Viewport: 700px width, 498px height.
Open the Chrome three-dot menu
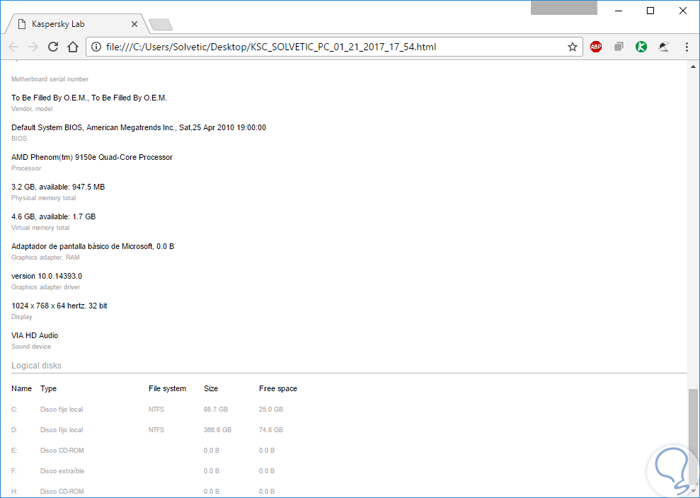click(x=687, y=47)
